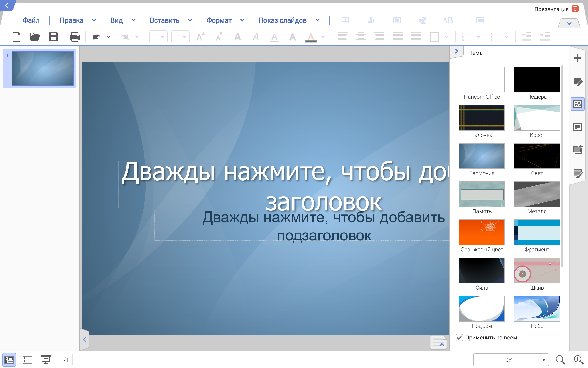Apply the red font color
The width and height of the screenshot is (588, 368).
click(x=311, y=37)
